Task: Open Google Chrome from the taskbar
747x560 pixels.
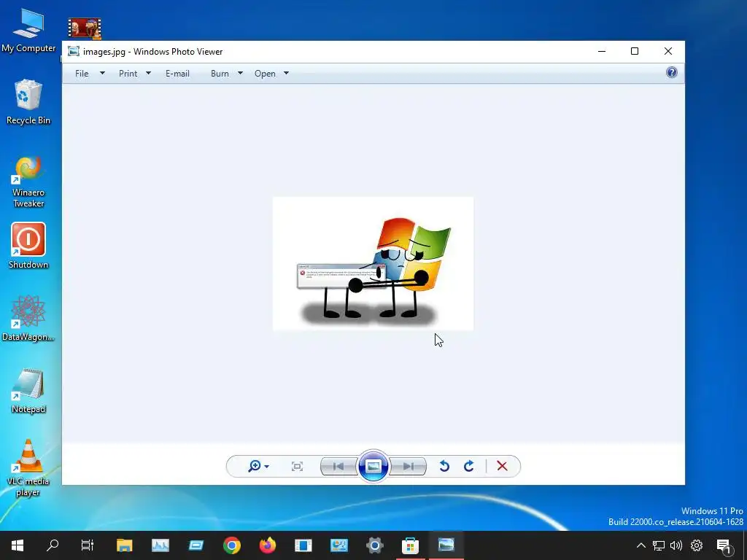Action: [x=231, y=545]
